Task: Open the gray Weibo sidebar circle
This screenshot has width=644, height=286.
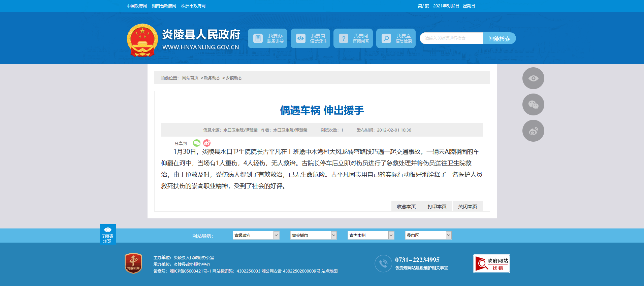Action: [x=533, y=131]
